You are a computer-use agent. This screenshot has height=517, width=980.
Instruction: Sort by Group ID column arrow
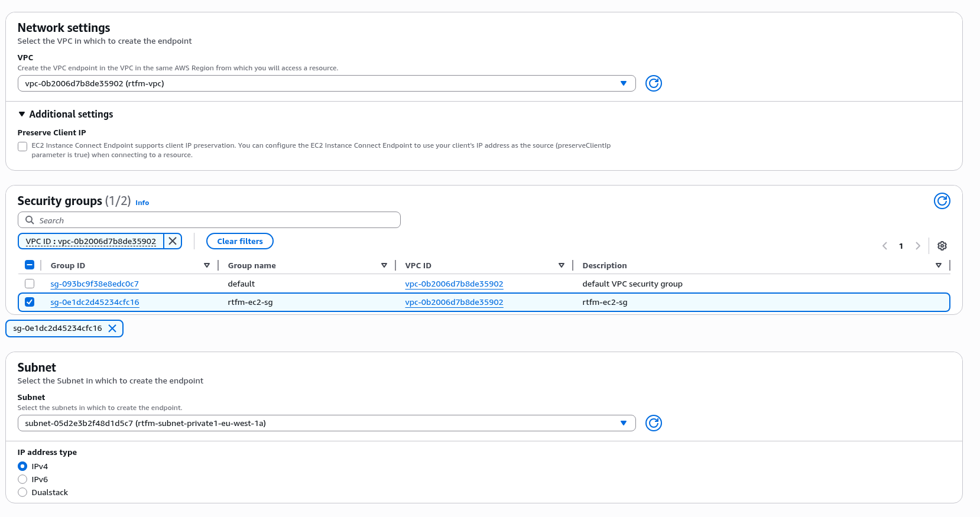pyautogui.click(x=207, y=265)
